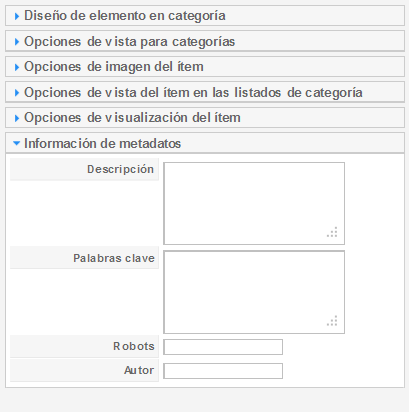409x412 pixels.
Task: Click the Información de metadatos header title
Action: point(102,144)
